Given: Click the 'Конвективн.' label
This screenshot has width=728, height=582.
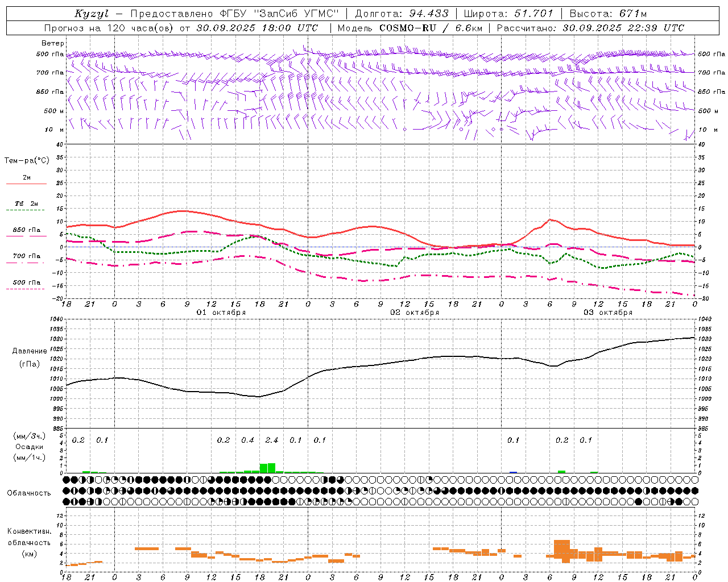Looking at the screenshot, I should coord(30,532).
